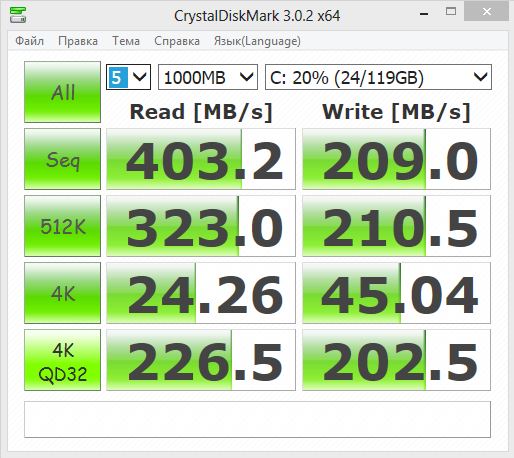
Task: Start the 4K benchmark test
Action: [62, 293]
